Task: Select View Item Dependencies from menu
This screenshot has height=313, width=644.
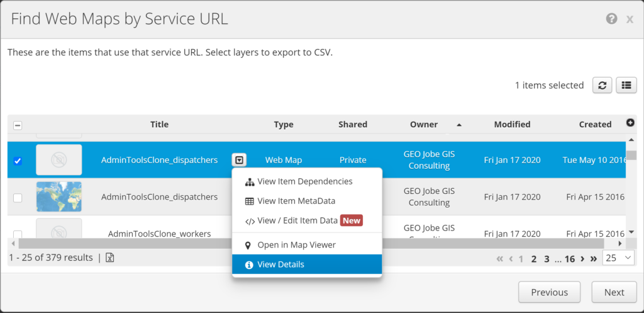Action: pos(304,181)
